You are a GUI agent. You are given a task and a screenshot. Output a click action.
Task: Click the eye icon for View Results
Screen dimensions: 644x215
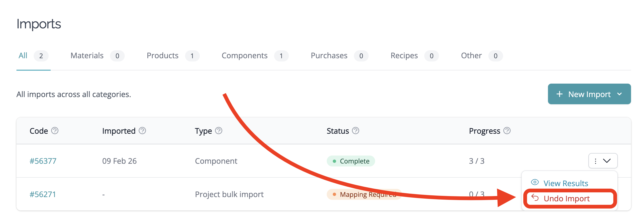coord(535,182)
